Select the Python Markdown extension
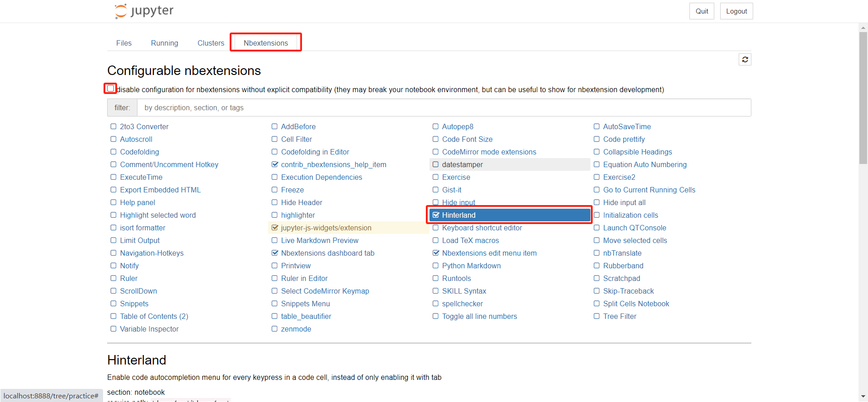868x402 pixels. pos(472,266)
